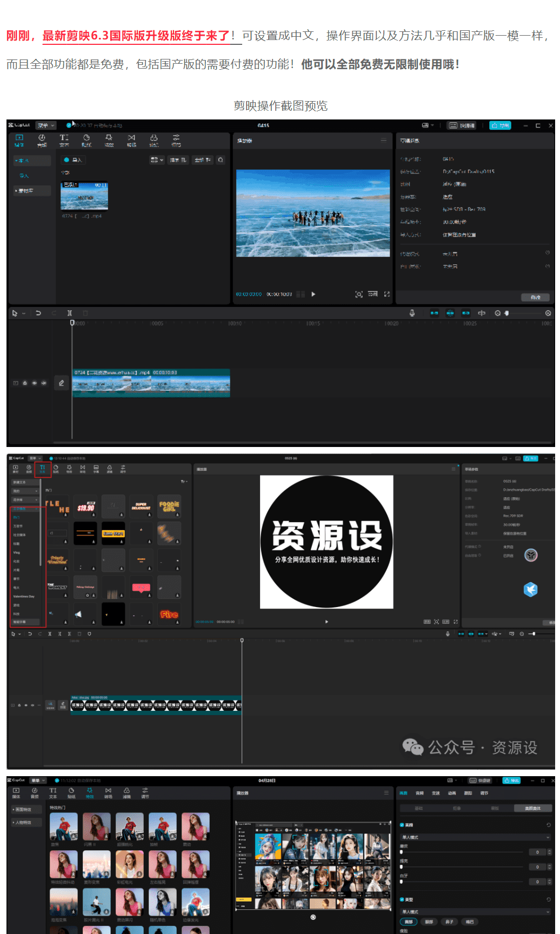This screenshot has height=934, width=560.
Task: Play the ice lake preview video
Action: pos(313,294)
